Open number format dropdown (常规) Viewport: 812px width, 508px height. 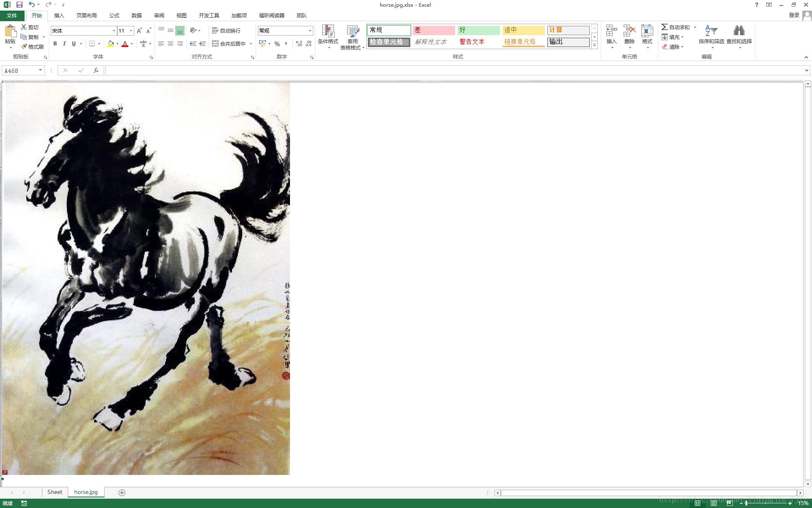tap(310, 31)
